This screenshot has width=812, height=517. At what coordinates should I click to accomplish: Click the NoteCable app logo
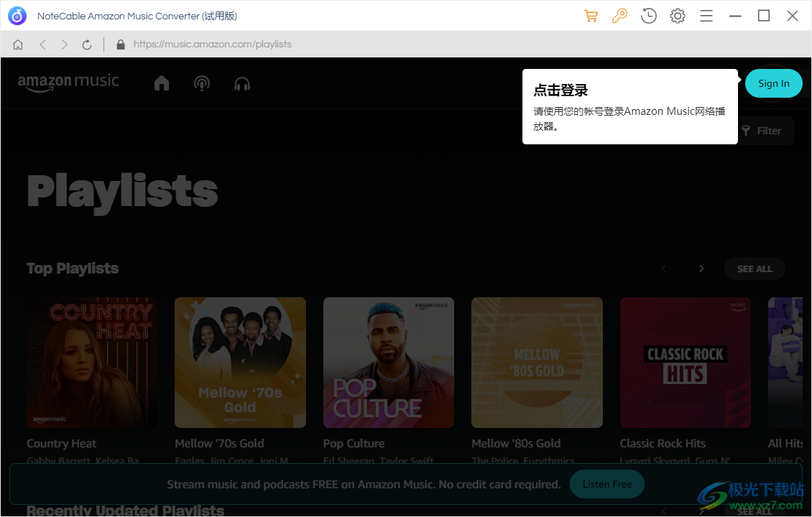tap(17, 16)
